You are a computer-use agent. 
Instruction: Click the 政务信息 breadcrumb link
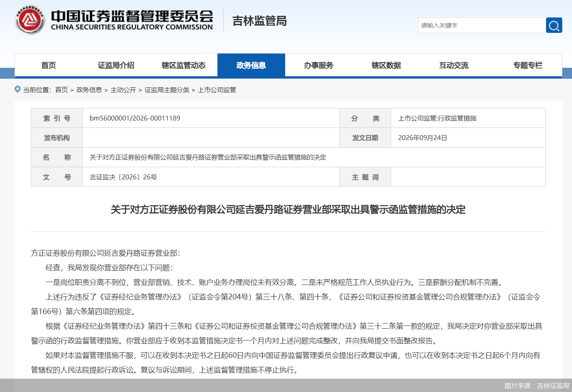click(x=89, y=90)
